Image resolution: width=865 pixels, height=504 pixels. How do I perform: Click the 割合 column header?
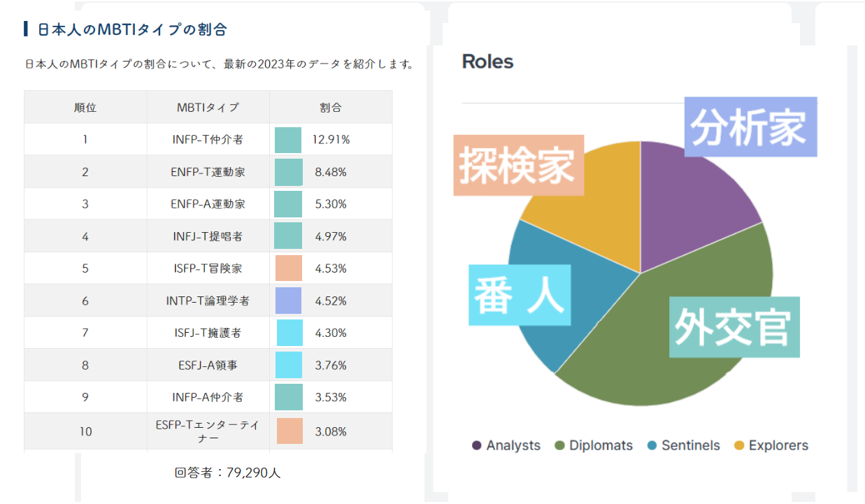click(331, 108)
